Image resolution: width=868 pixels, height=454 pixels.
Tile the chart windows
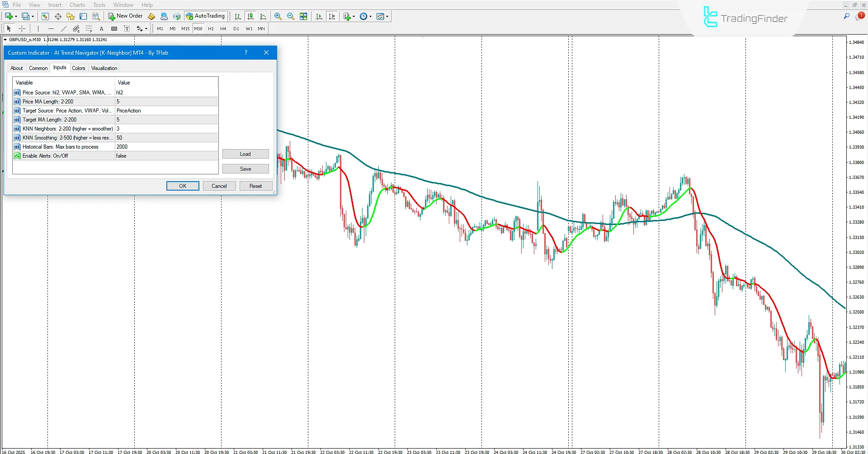pyautogui.click(x=304, y=16)
